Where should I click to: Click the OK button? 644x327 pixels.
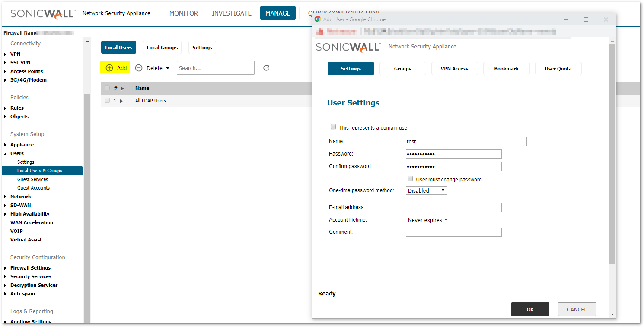(530, 309)
